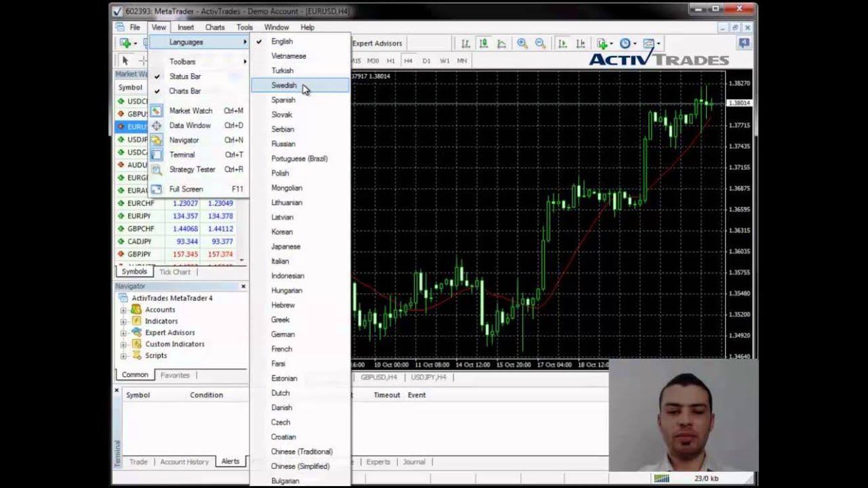Click the Strategy Tester icon in menu
Image resolution: width=868 pixels, height=488 pixels.
pyautogui.click(x=156, y=169)
